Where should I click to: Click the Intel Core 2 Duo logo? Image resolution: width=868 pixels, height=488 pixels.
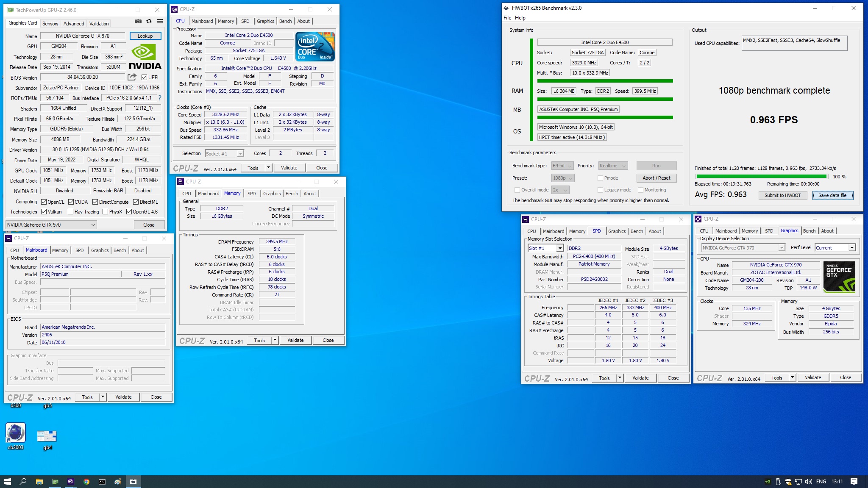[x=315, y=47]
